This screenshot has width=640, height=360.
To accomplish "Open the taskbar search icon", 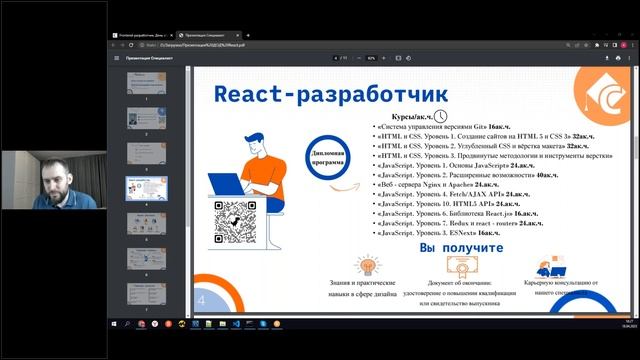I will 127,324.
